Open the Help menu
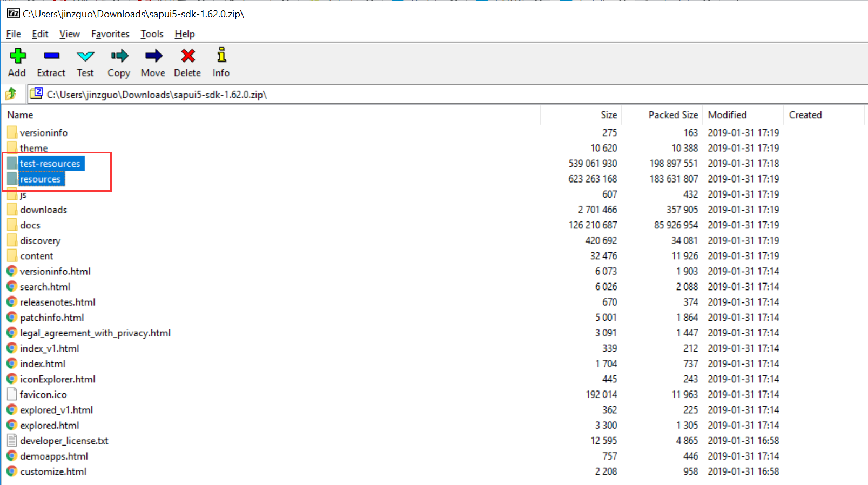868x485 pixels. (185, 34)
